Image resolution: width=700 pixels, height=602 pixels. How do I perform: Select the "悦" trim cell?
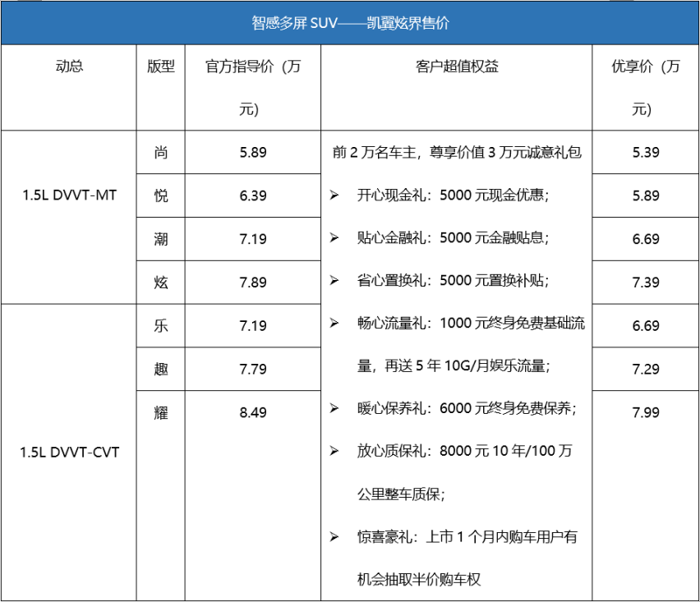pos(161,195)
